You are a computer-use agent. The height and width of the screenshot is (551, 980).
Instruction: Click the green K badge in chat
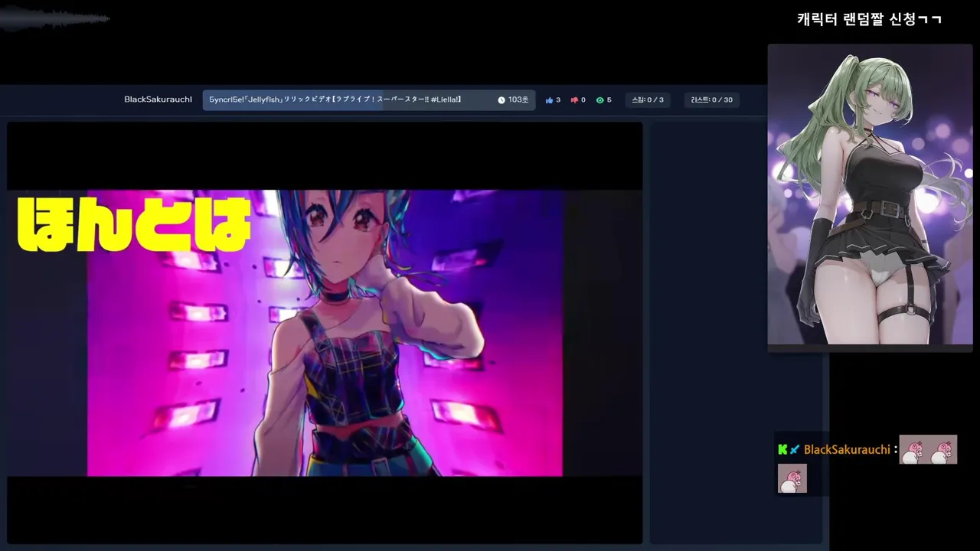click(x=782, y=450)
